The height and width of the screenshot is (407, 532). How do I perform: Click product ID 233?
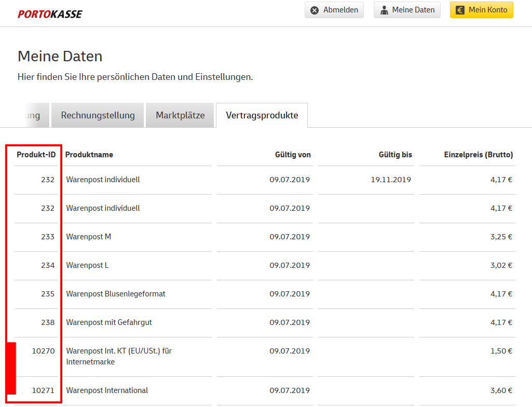(x=48, y=237)
